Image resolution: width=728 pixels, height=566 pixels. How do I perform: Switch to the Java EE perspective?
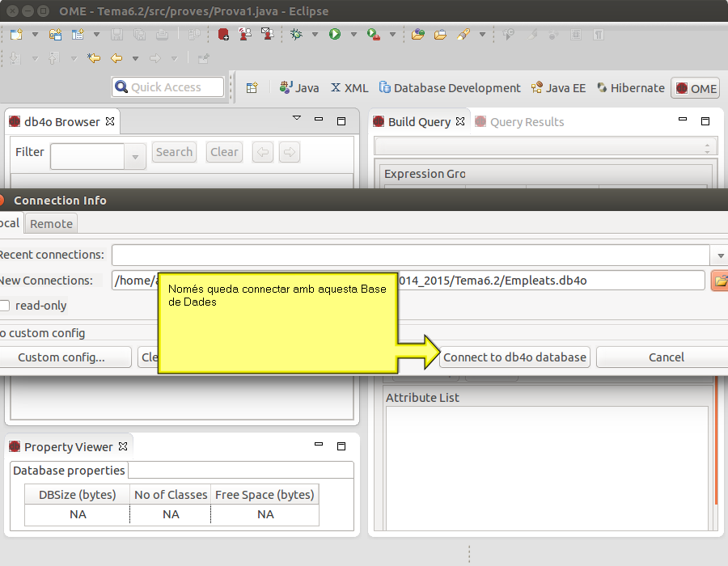pos(558,87)
